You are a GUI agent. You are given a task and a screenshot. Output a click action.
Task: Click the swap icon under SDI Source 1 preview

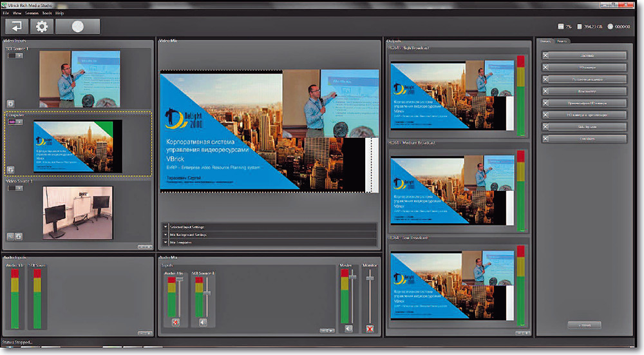click(x=11, y=103)
